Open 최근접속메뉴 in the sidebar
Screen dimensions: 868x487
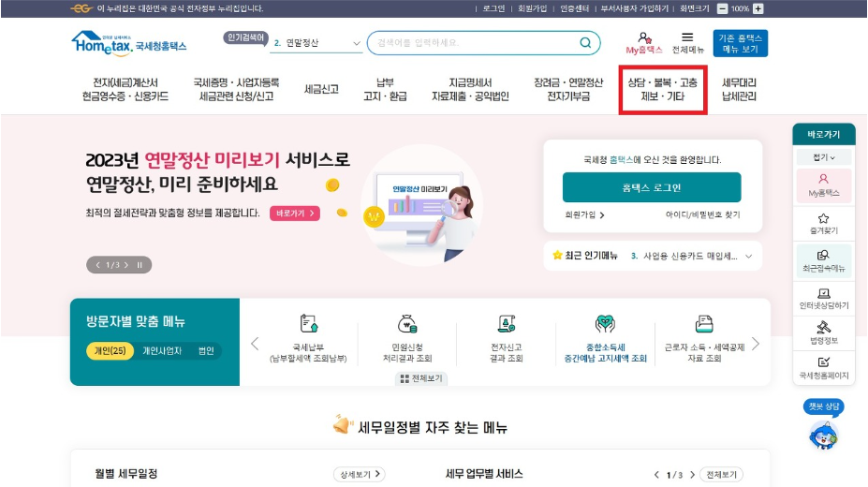point(824,261)
